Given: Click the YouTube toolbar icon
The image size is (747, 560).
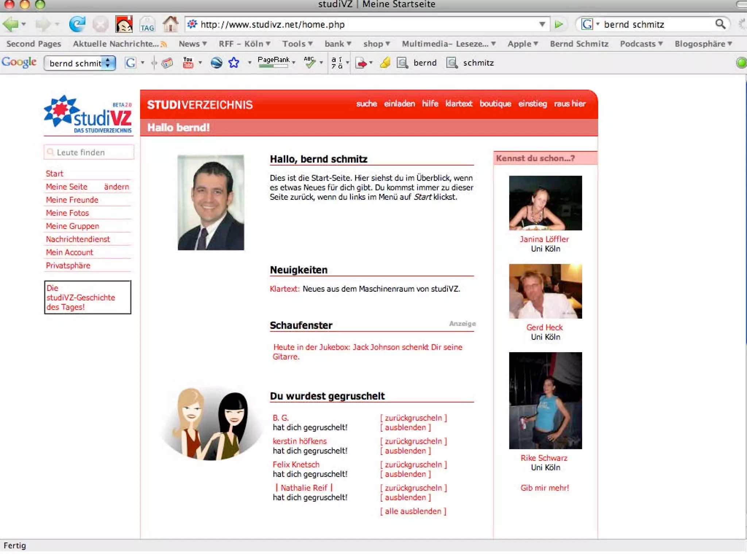Looking at the screenshot, I should coord(188,63).
